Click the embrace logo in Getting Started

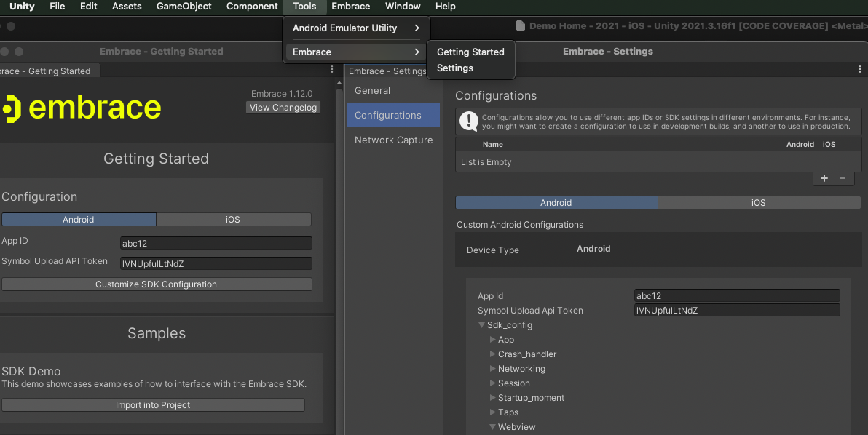coord(82,108)
